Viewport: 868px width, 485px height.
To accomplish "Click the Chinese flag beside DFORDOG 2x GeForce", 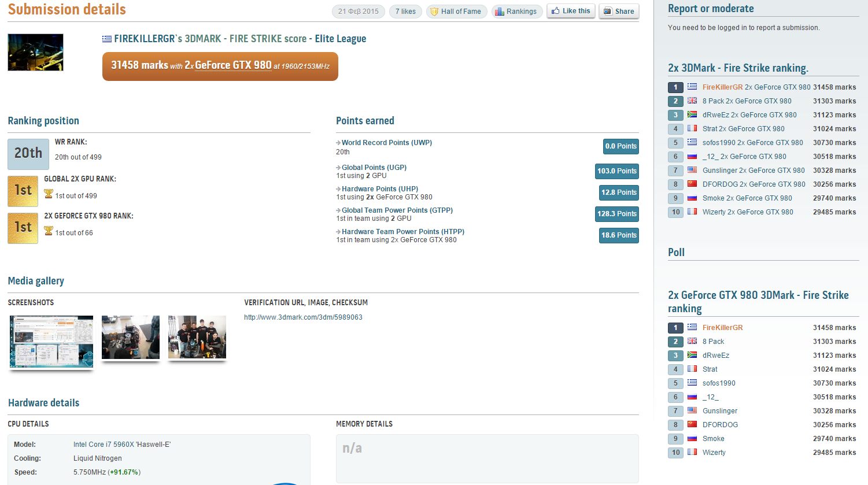I will 692,184.
